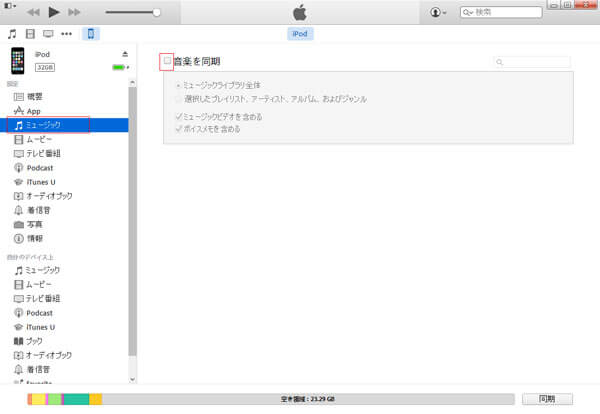Open Podcast in the settings sidebar
600x414 pixels.
[33, 168]
